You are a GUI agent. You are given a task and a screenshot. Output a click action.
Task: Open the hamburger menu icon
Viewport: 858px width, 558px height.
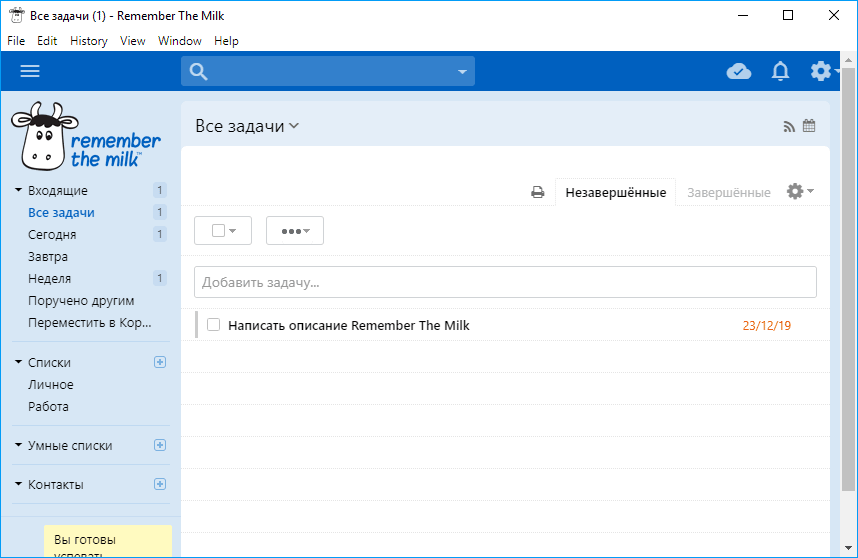tap(30, 71)
